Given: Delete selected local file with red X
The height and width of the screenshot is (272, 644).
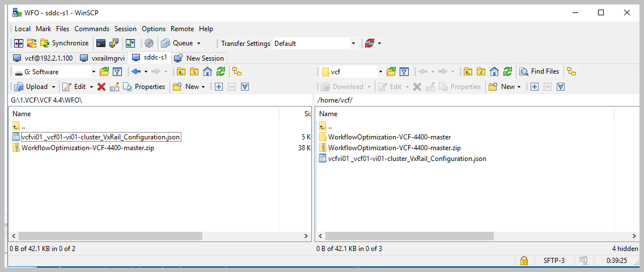Looking at the screenshot, I should pos(101,87).
